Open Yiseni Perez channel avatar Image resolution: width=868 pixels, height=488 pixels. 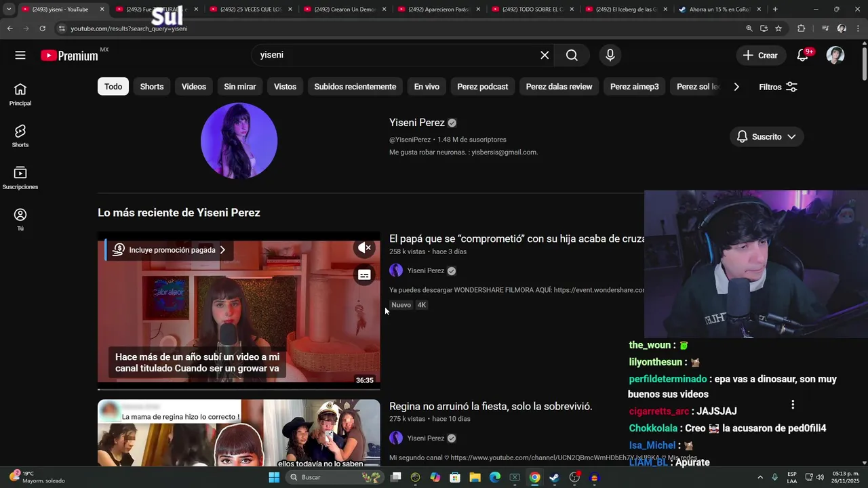tap(239, 141)
